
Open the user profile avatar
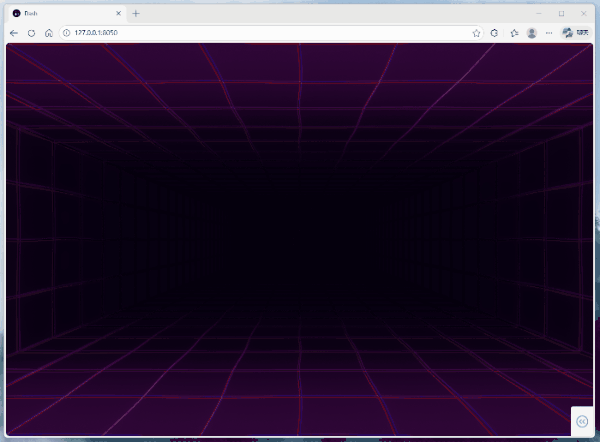point(532,33)
